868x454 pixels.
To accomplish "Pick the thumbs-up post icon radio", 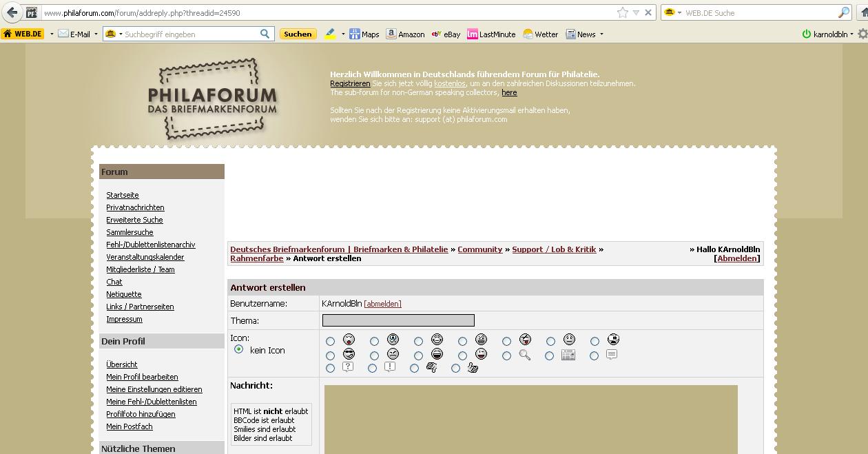I will (x=456, y=369).
